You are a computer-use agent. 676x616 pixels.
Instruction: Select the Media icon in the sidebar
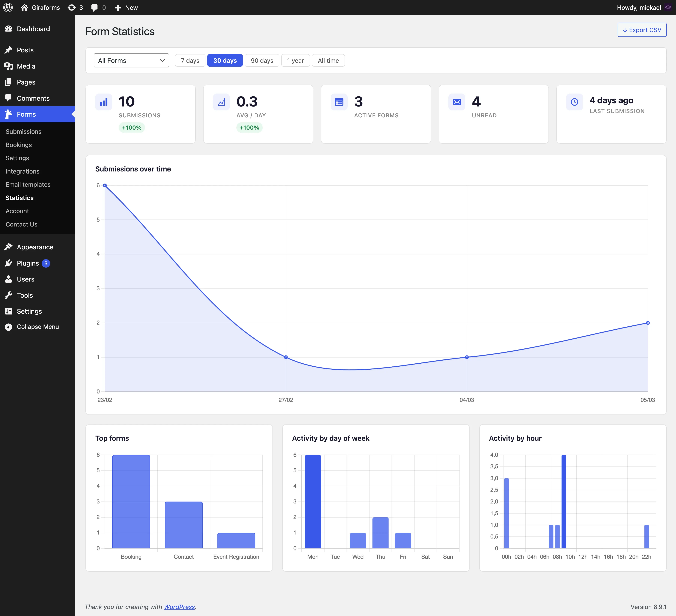[9, 66]
